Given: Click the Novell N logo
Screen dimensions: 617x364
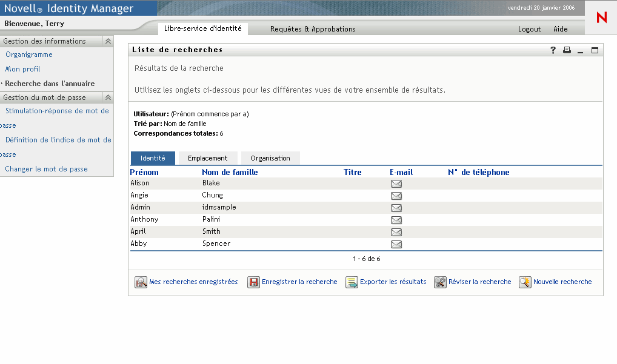Looking at the screenshot, I should pos(602,18).
